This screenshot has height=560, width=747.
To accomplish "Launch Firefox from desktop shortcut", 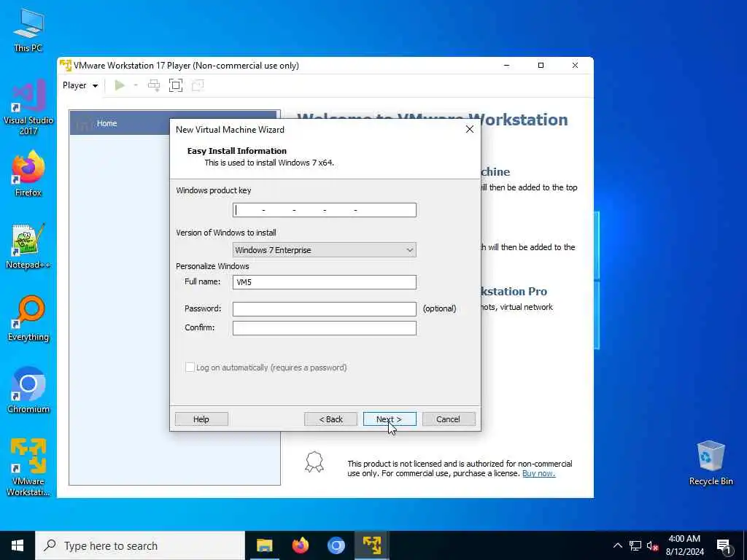I will (x=28, y=174).
